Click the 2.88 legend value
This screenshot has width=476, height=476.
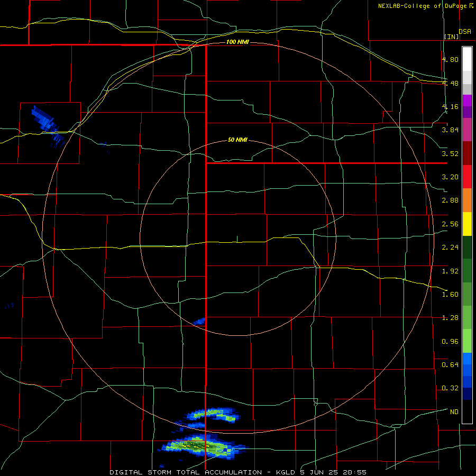coord(450,200)
